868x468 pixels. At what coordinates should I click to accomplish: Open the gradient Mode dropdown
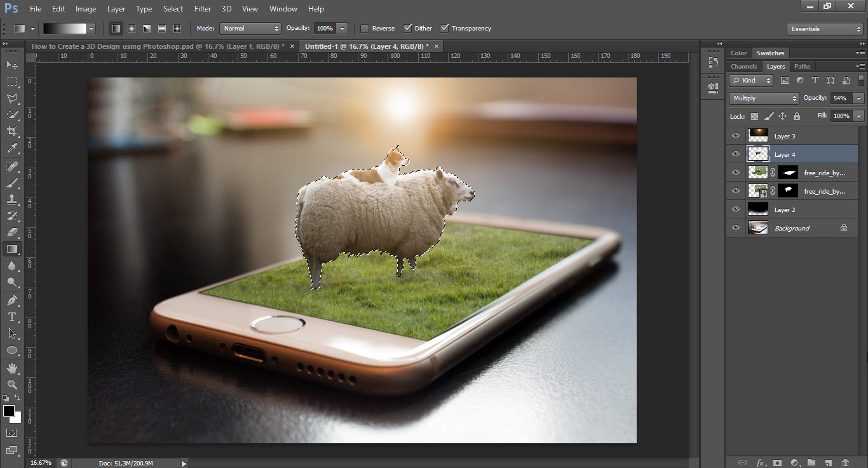(x=250, y=29)
